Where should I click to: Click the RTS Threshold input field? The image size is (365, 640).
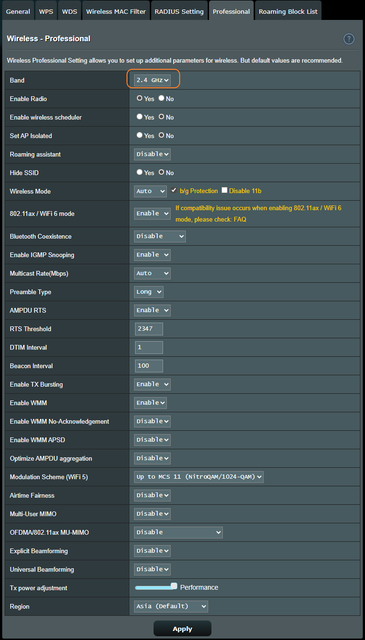point(149,329)
